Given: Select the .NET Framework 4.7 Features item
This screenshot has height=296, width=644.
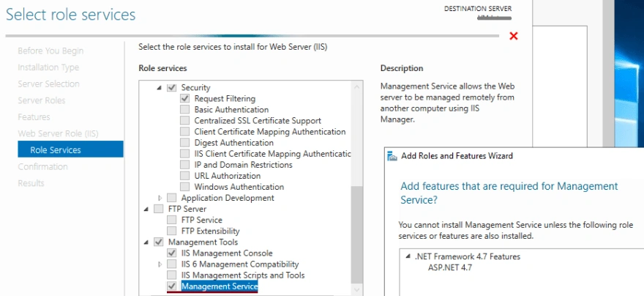Looking at the screenshot, I should (x=468, y=256).
